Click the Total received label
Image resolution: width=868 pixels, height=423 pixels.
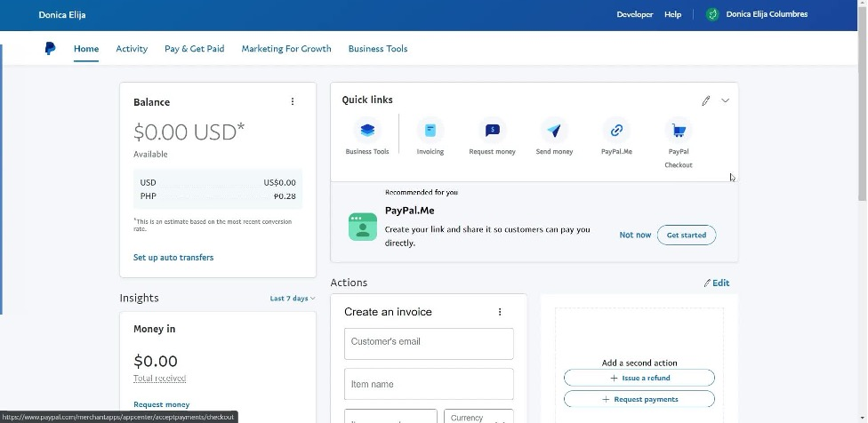coord(159,379)
